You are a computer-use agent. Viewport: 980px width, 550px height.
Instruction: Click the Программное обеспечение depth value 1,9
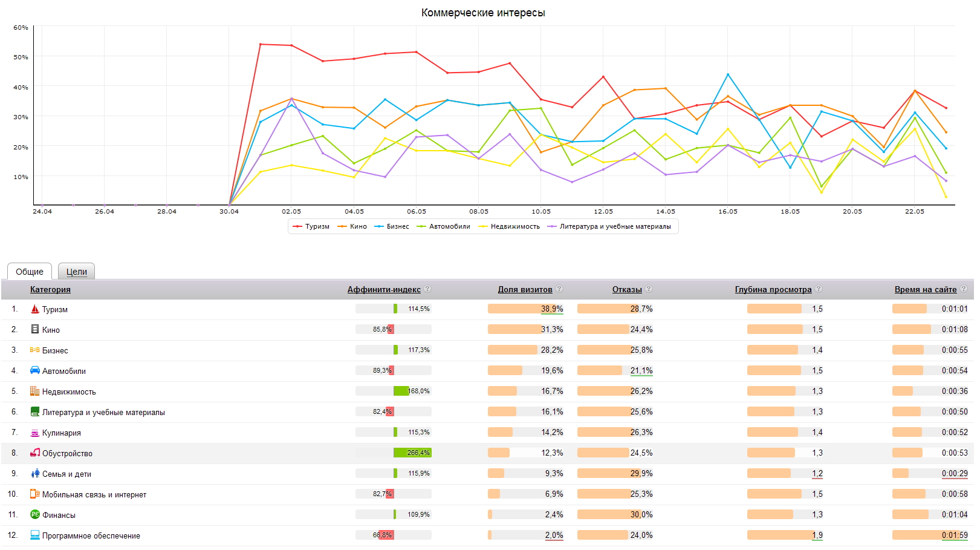click(x=817, y=535)
